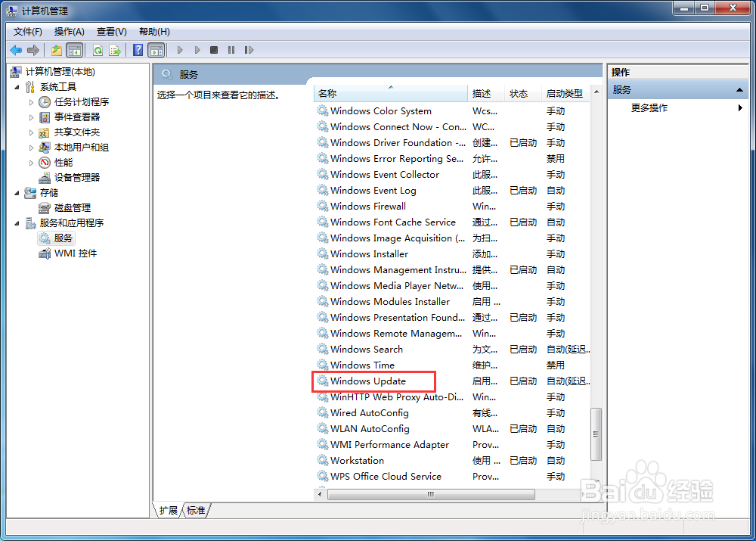The height and width of the screenshot is (541, 756).
Task: Open the 操作(A) menu
Action: coord(70,32)
